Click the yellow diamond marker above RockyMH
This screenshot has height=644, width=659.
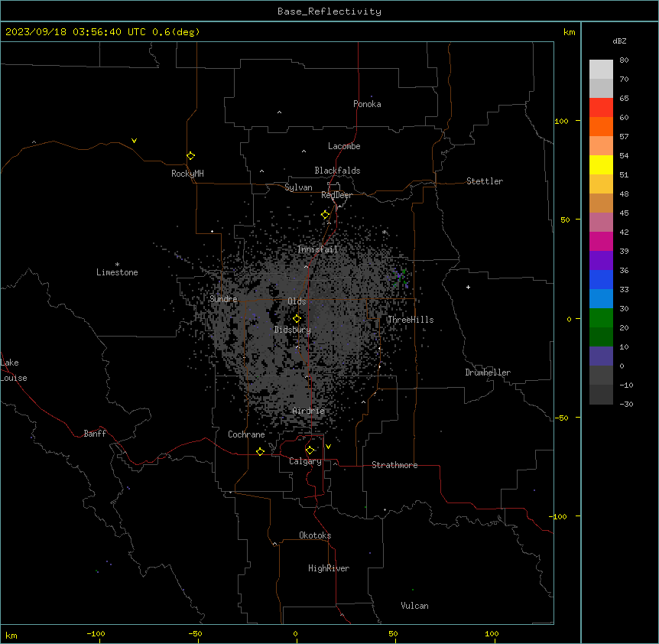tap(190, 155)
